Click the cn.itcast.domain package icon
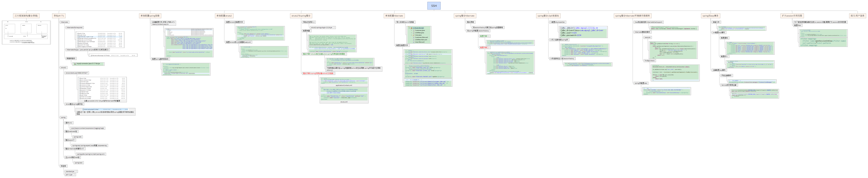The image size is (868, 178). [x=411, y=28]
